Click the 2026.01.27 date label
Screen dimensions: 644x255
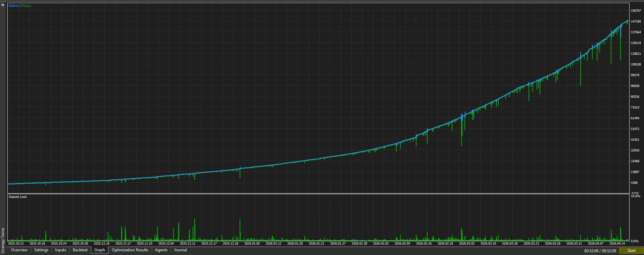(338, 244)
